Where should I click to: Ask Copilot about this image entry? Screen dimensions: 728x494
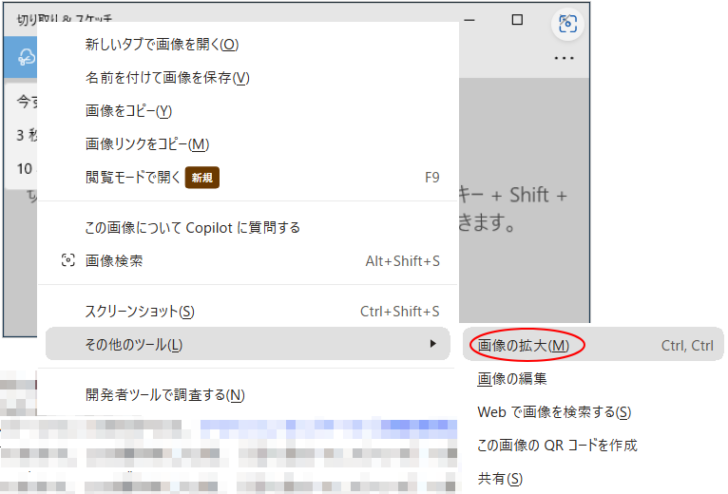[x=247, y=228]
